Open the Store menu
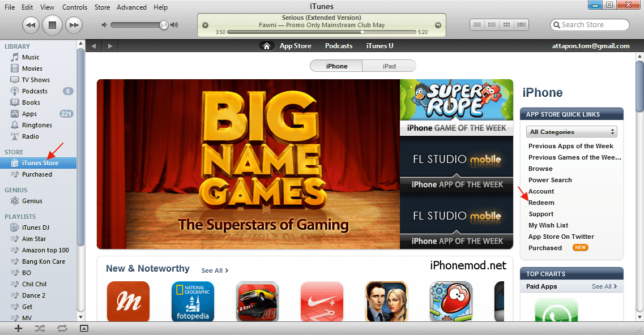The width and height of the screenshot is (644, 335). pos(103,7)
